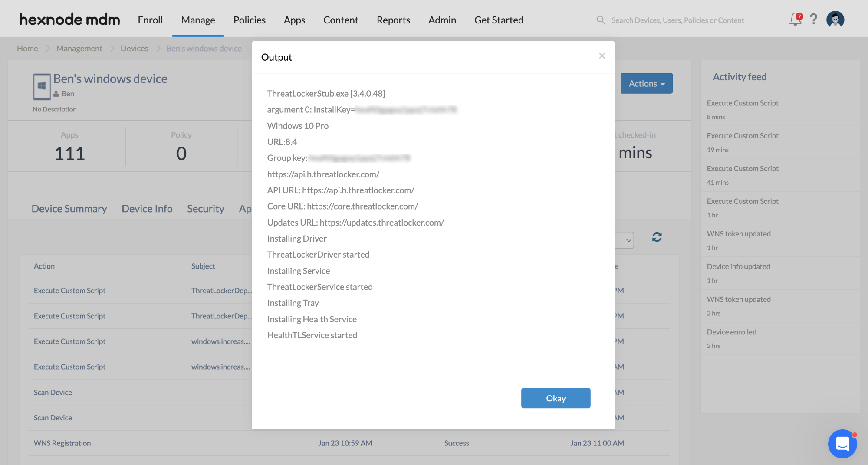Screen dimensions: 868x465
Task: Click the Policy count 0
Action: (x=181, y=153)
